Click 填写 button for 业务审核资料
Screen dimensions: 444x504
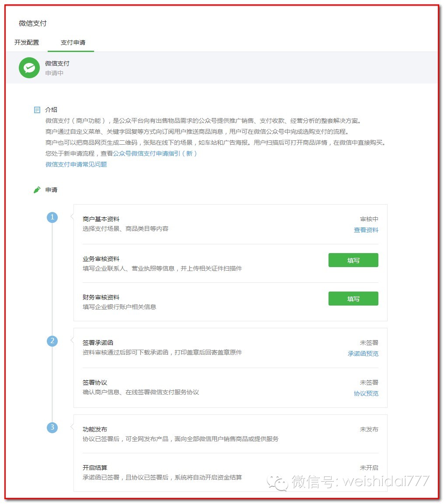[353, 260]
